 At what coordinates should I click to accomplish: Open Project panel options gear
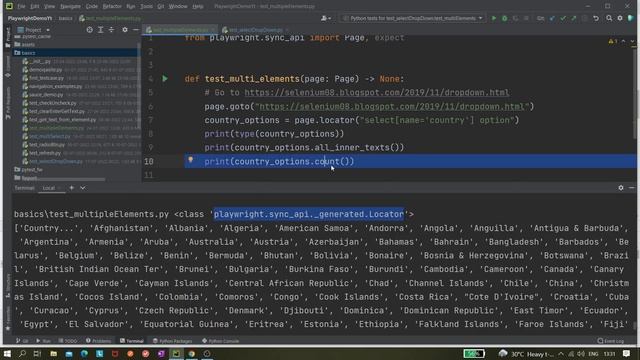point(125,30)
